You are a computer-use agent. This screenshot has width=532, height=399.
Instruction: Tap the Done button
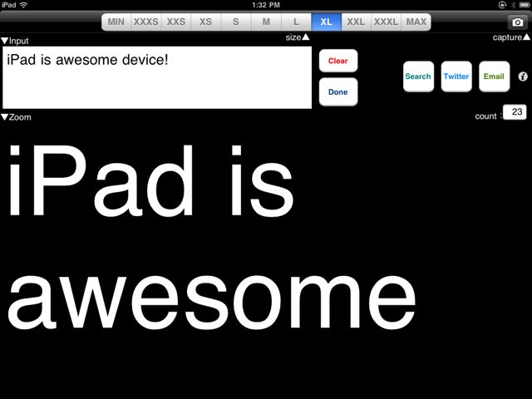(x=338, y=92)
